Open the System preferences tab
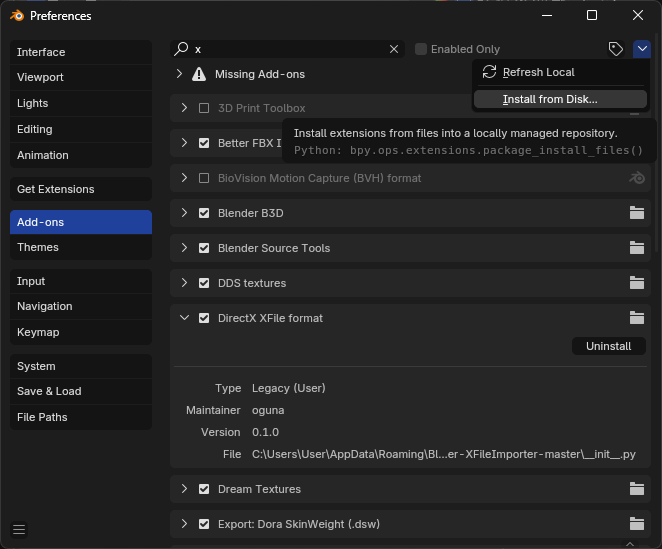This screenshot has height=549, width=662. pyautogui.click(x=81, y=366)
